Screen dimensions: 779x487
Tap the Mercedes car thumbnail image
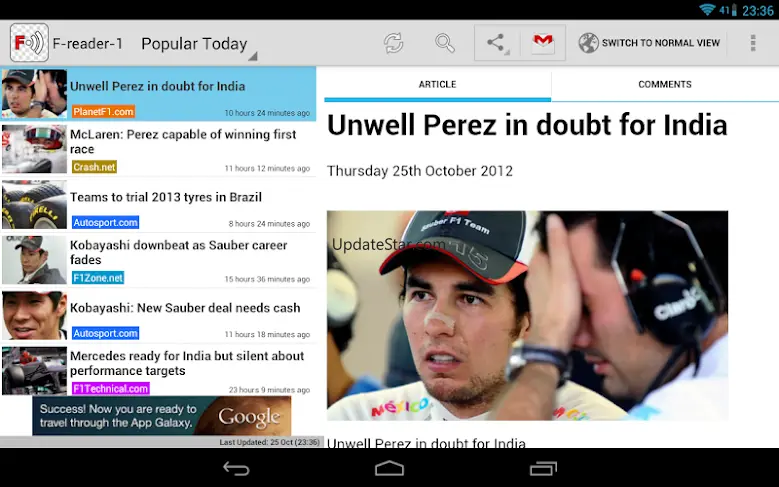pyautogui.click(x=34, y=371)
